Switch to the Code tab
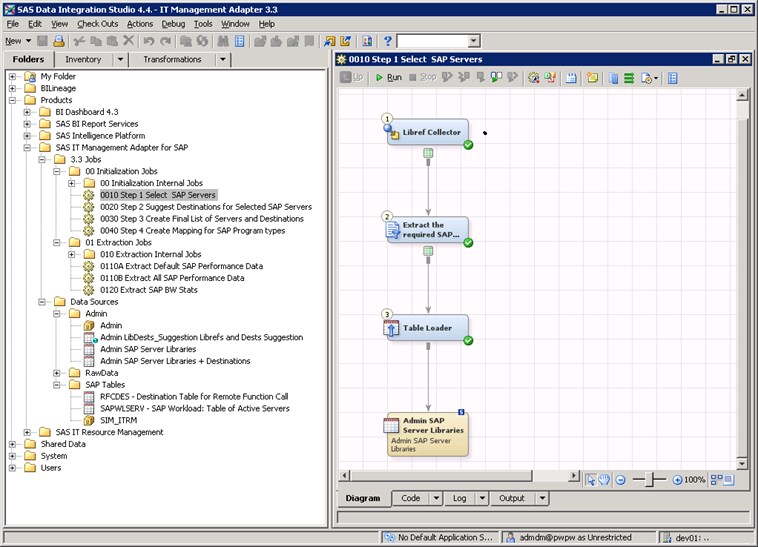The image size is (758, 547). point(410,498)
